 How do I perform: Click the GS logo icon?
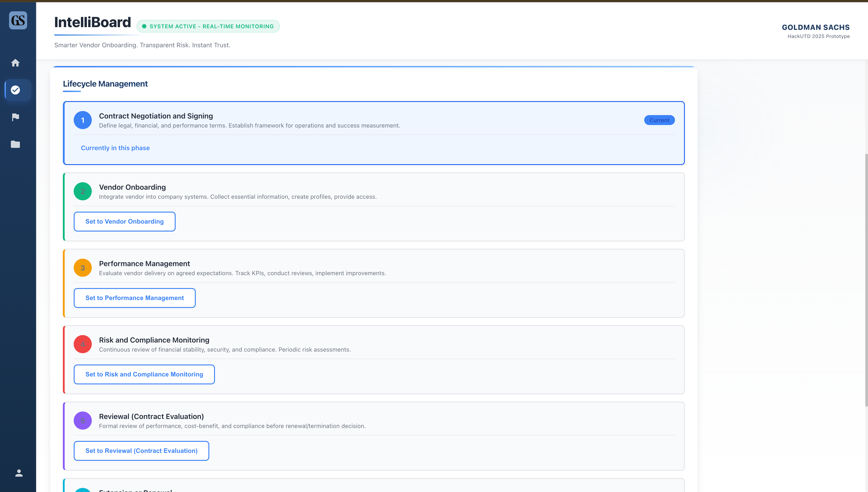pos(18,20)
